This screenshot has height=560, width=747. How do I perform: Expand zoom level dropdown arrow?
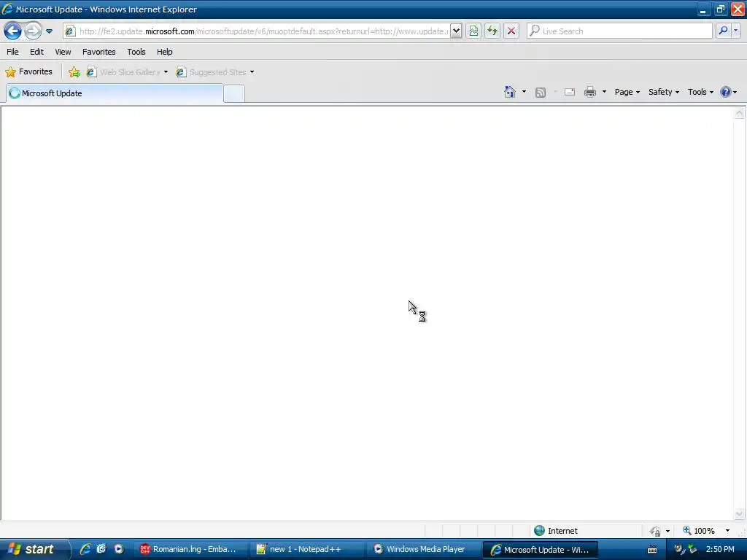pyautogui.click(x=727, y=531)
